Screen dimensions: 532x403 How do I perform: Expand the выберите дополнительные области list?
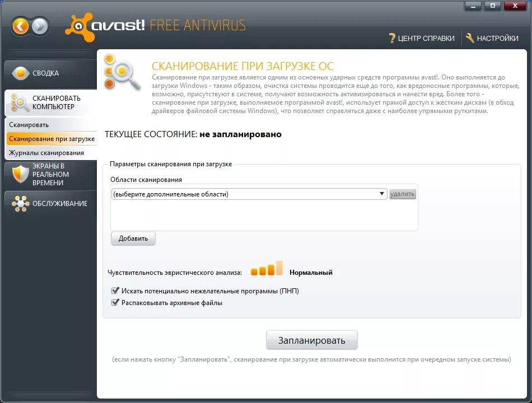pos(246,193)
